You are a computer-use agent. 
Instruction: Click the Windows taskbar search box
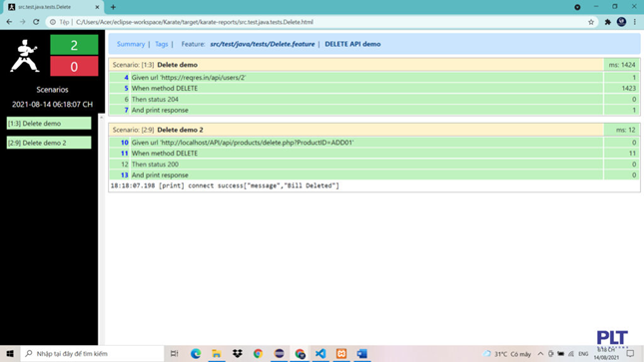pos(92,353)
